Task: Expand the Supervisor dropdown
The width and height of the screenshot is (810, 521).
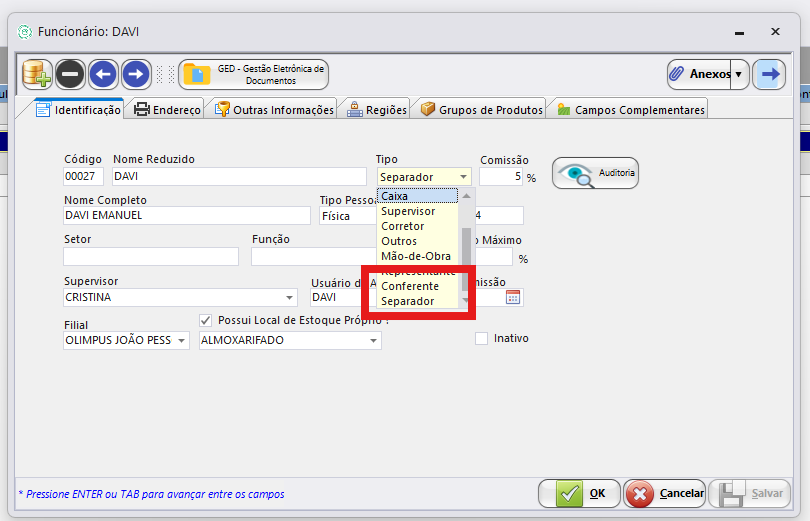Action: pos(290,298)
